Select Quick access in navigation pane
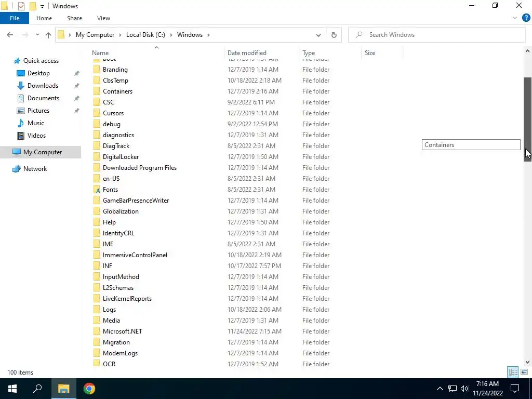Viewport: 532px width, 399px height. (x=41, y=61)
